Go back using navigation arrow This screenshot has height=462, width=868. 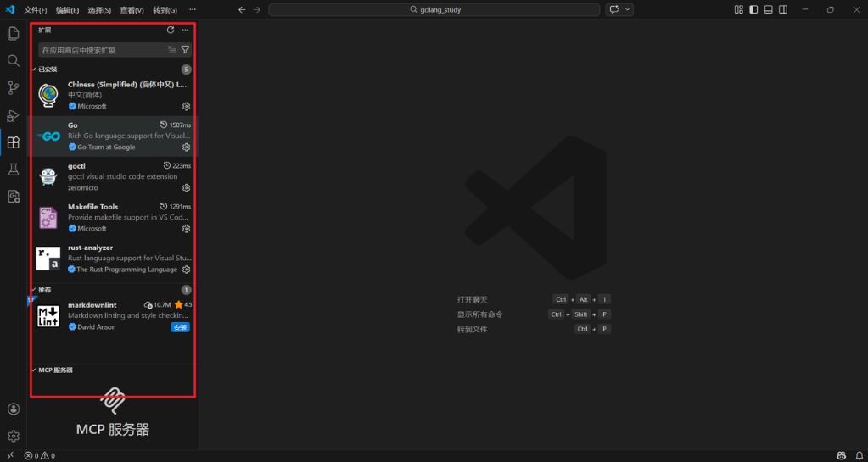(x=242, y=9)
